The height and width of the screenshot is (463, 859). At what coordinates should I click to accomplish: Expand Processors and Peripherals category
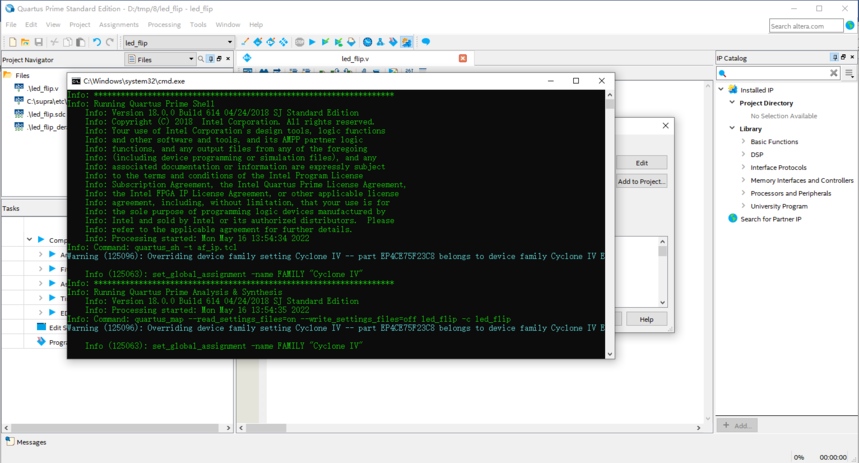click(743, 193)
